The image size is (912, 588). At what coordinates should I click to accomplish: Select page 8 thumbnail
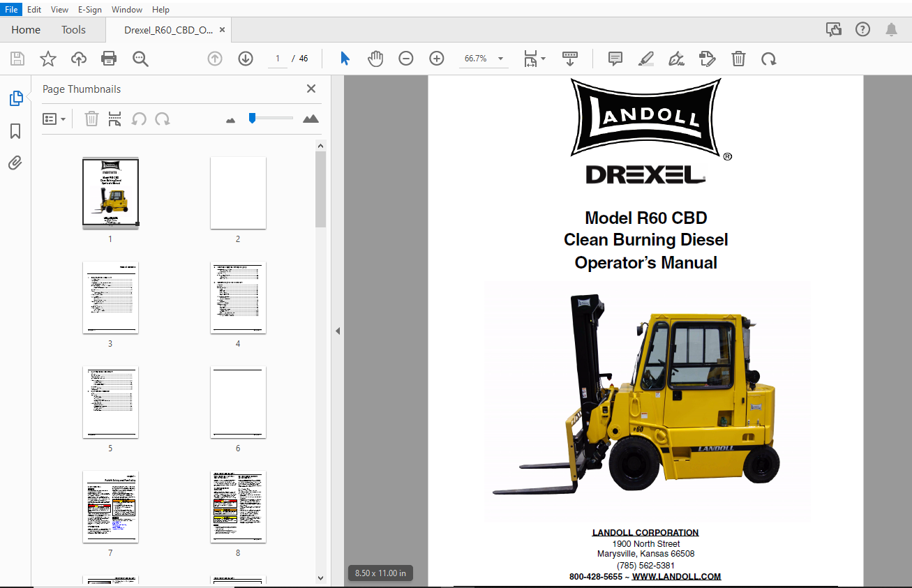click(238, 507)
